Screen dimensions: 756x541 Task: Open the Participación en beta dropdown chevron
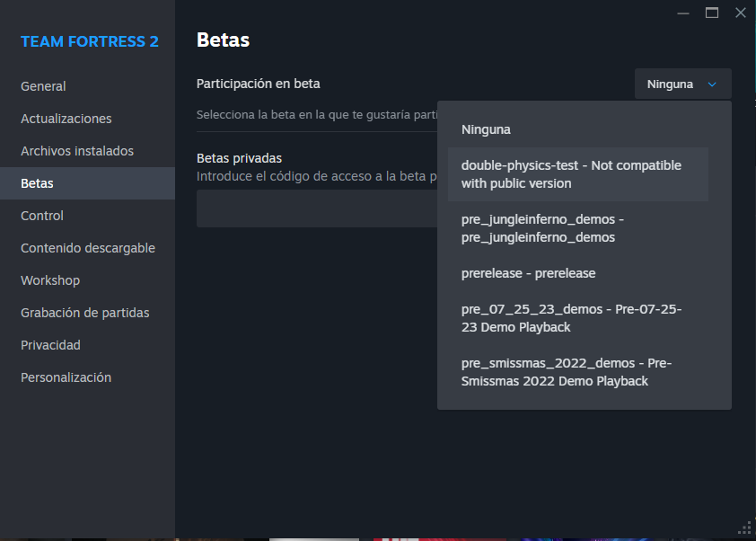tap(712, 84)
